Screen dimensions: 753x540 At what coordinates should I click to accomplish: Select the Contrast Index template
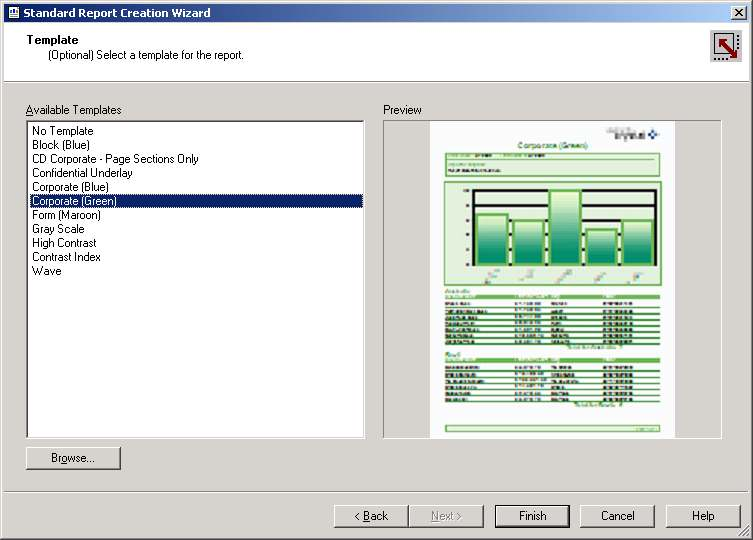tap(66, 257)
